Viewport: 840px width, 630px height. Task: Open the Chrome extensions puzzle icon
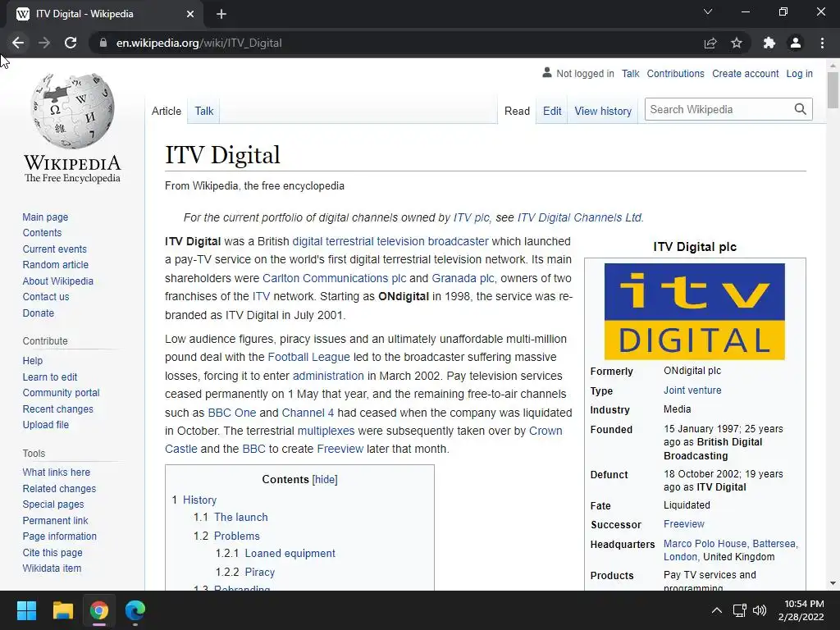[x=769, y=43]
